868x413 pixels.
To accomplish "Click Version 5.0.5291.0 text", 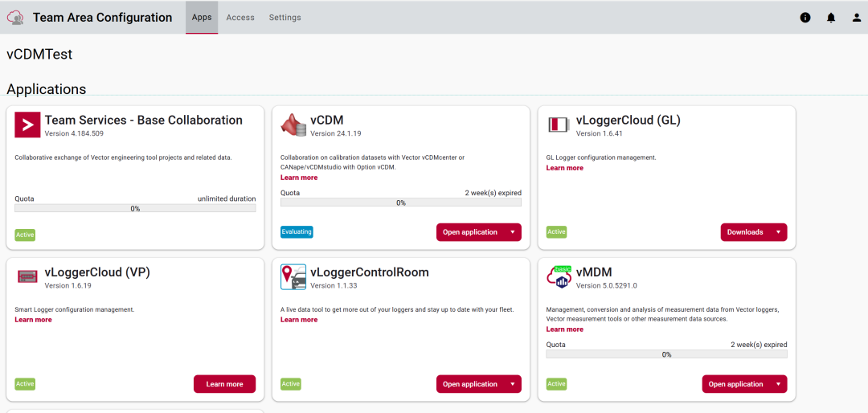I will pos(607,286).
